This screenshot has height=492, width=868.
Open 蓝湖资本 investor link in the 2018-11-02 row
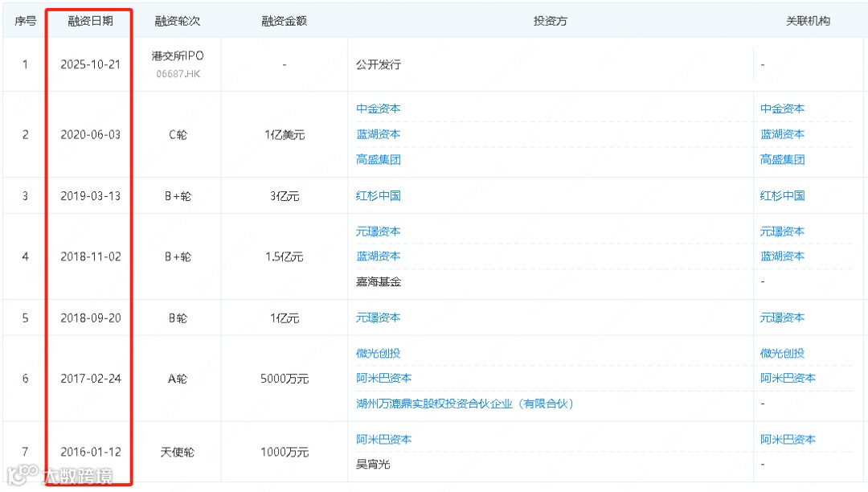(378, 256)
